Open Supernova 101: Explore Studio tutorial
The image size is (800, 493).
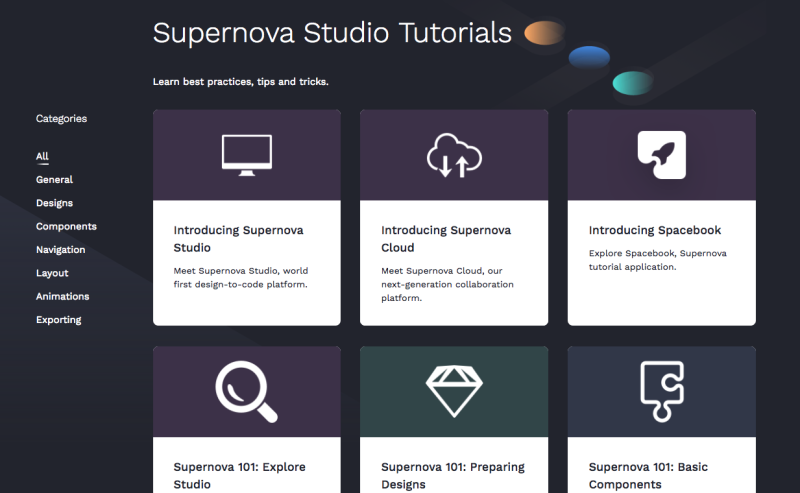click(239, 475)
